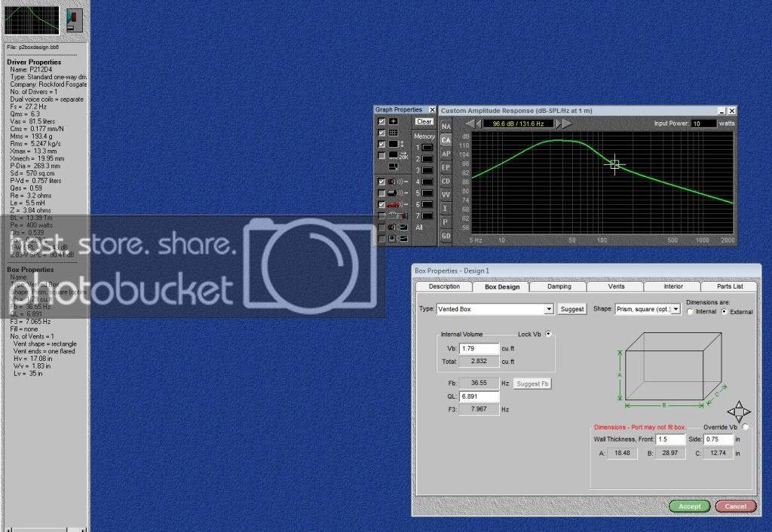Select Memory slot 3
The image size is (772, 532).
427,170
